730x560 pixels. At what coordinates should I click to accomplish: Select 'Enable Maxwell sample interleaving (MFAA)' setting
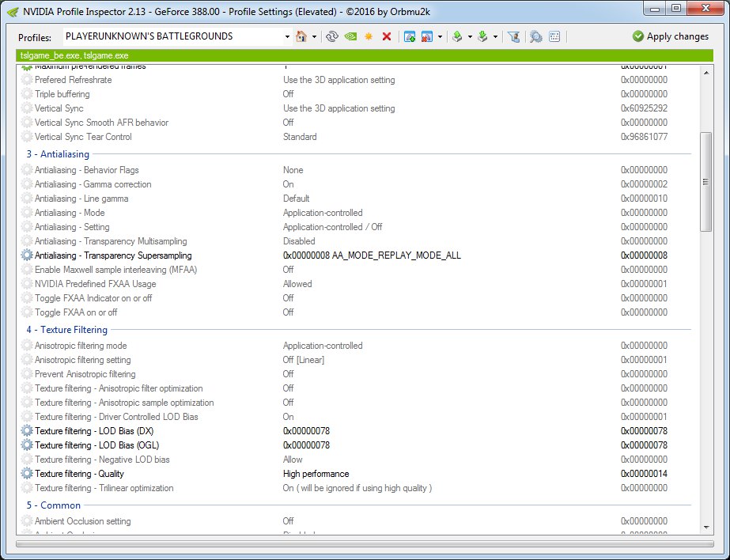(116, 270)
